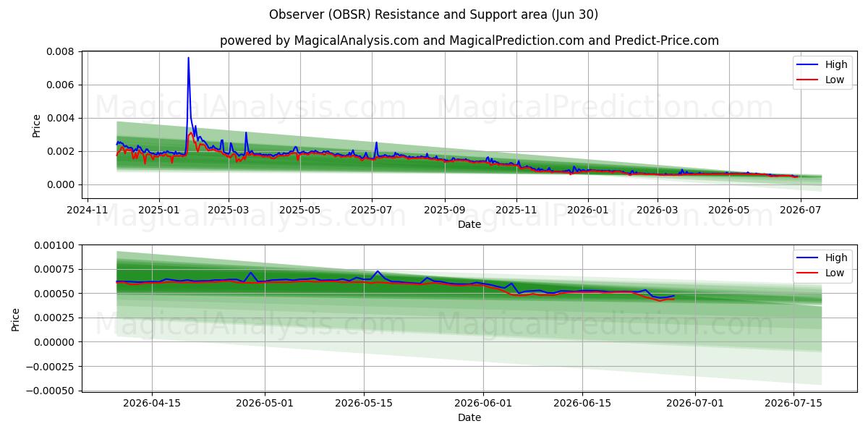Click the 0.002 y-axis label on top chart
Screen dimensions: 868x434
click(61, 151)
